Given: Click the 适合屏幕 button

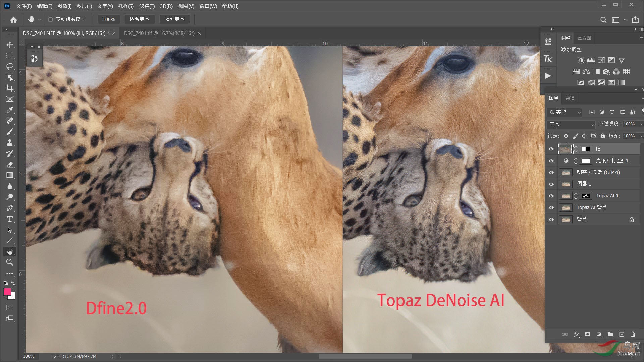Looking at the screenshot, I should click(x=139, y=19).
